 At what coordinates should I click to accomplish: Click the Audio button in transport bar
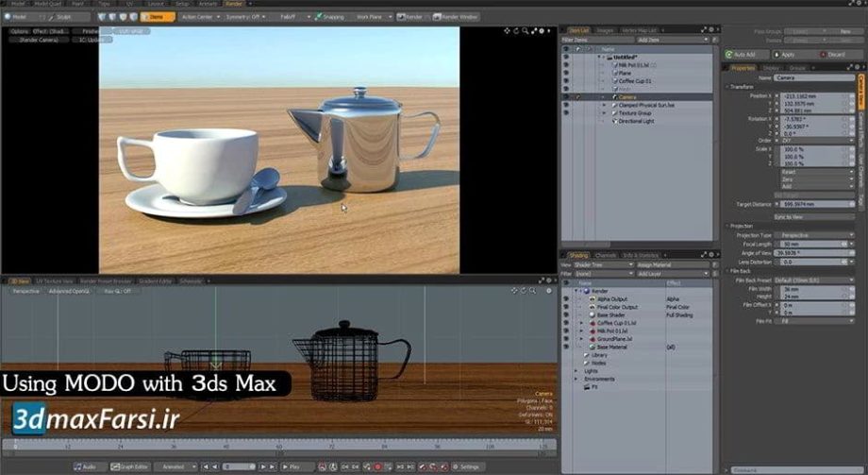[89, 467]
